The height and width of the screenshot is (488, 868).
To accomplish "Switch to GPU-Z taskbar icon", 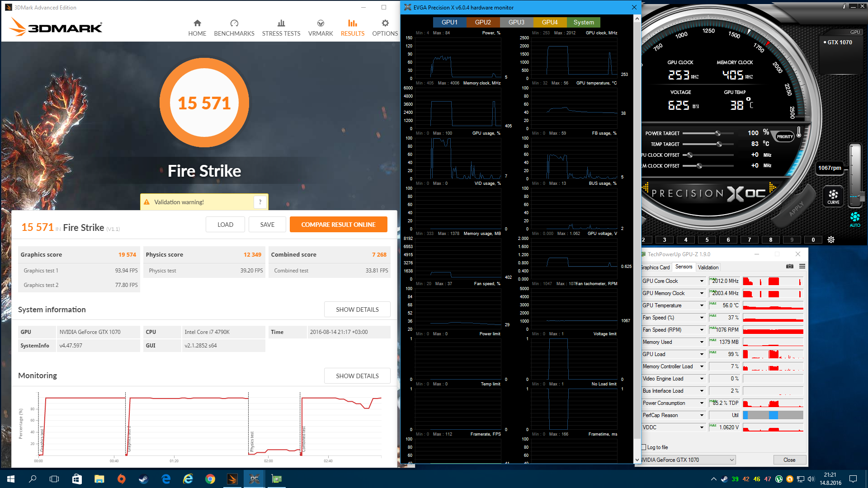I will [277, 479].
